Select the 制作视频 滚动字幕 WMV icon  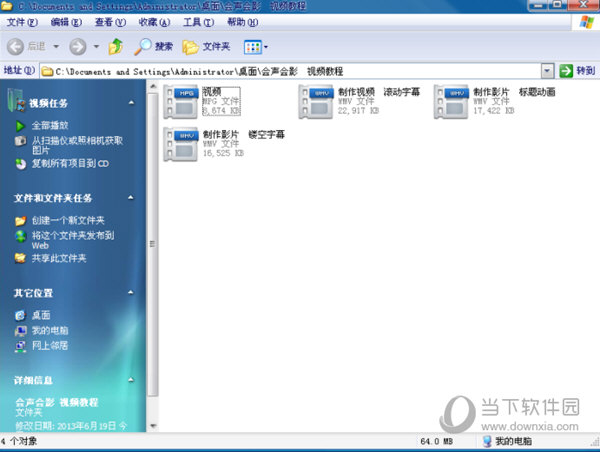pyautogui.click(x=316, y=101)
